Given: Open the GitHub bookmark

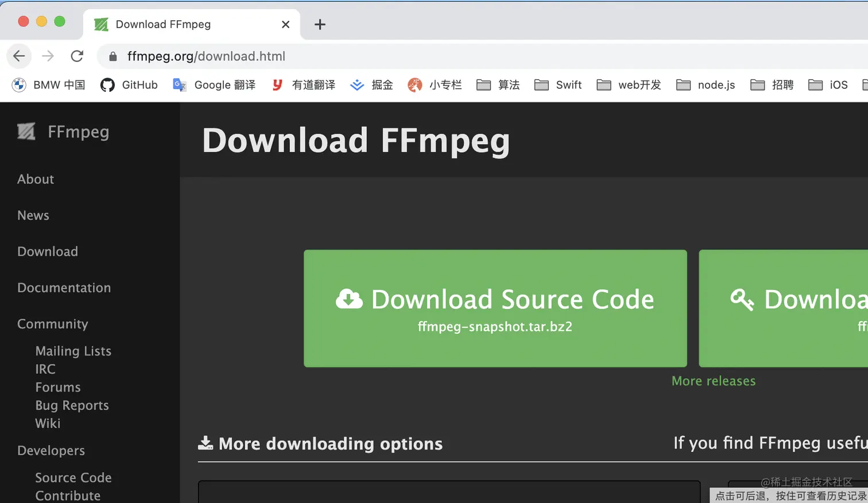Looking at the screenshot, I should (129, 85).
